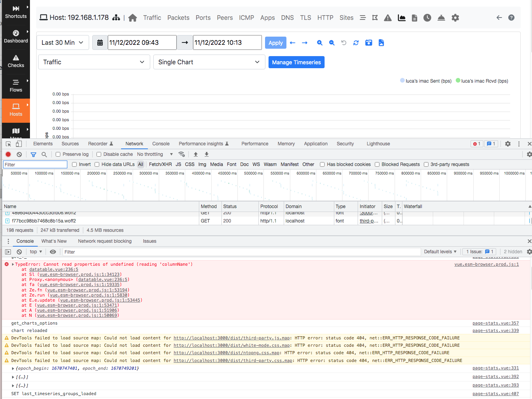532x399 pixels.
Task: Stop recording network log with the red record button
Action: (8, 154)
